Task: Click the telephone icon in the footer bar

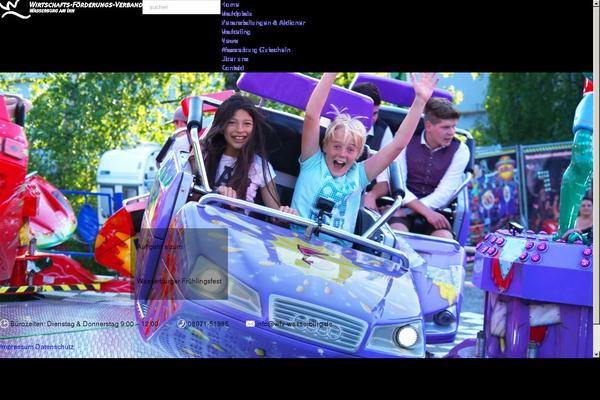Action: pyautogui.click(x=181, y=324)
